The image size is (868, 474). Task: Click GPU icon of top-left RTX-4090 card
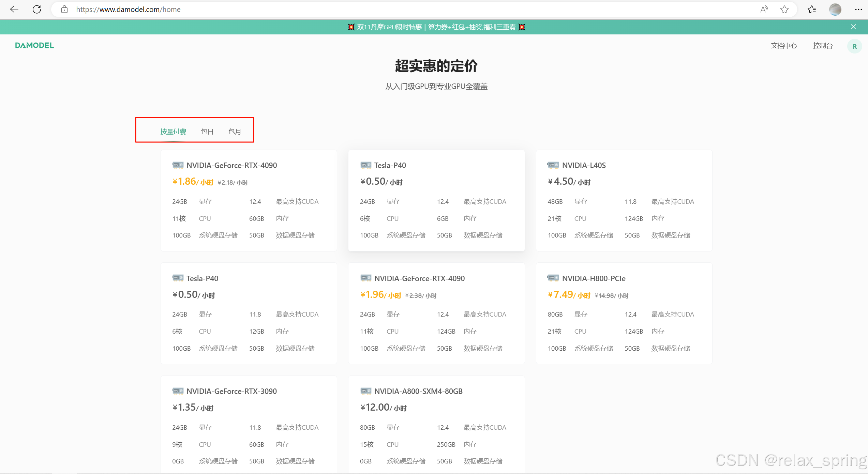(178, 165)
